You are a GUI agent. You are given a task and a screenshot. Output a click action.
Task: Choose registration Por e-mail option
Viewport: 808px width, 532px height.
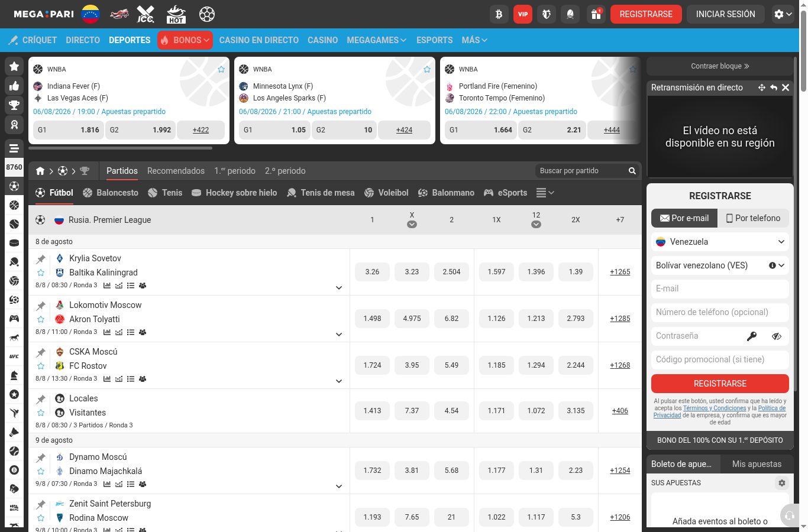click(x=684, y=218)
